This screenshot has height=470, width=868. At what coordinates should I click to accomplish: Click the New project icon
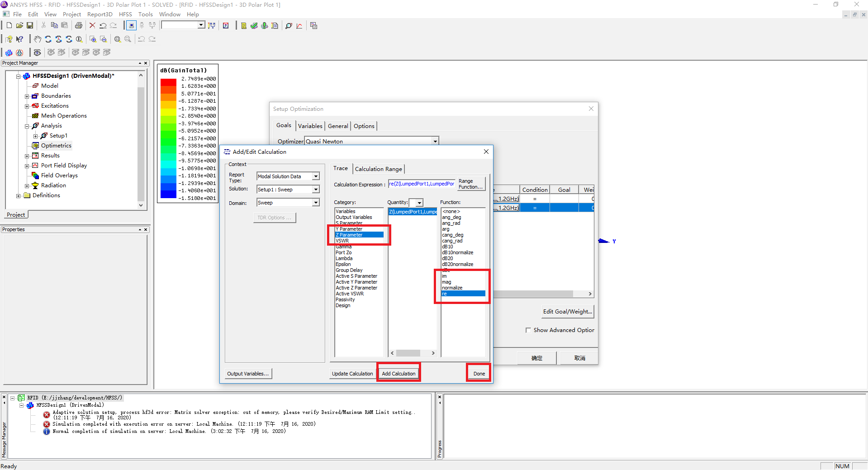pyautogui.click(x=9, y=25)
